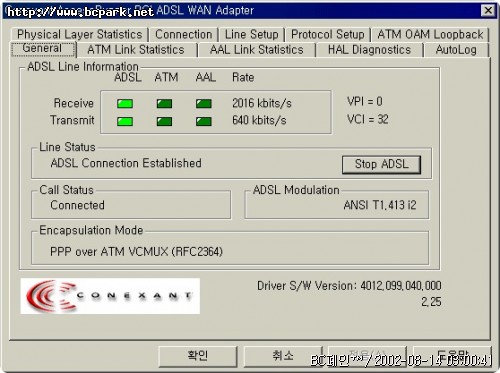Open the Physical Layer Statistics tab
Screen dimensions: 500x373
pos(80,34)
